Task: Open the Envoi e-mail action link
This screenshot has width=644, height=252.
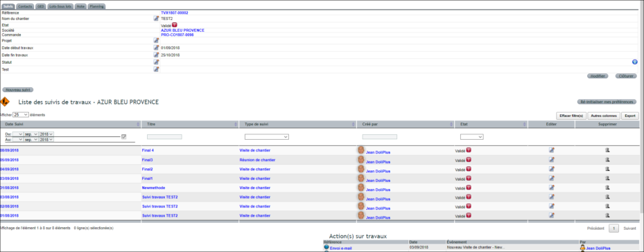Action: [x=340, y=249]
